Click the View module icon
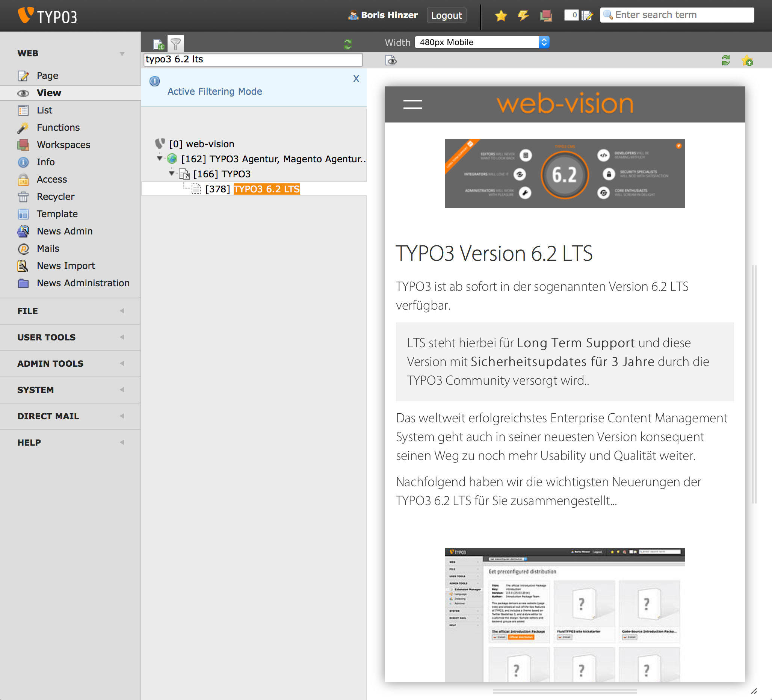This screenshot has height=700, width=772. point(24,91)
